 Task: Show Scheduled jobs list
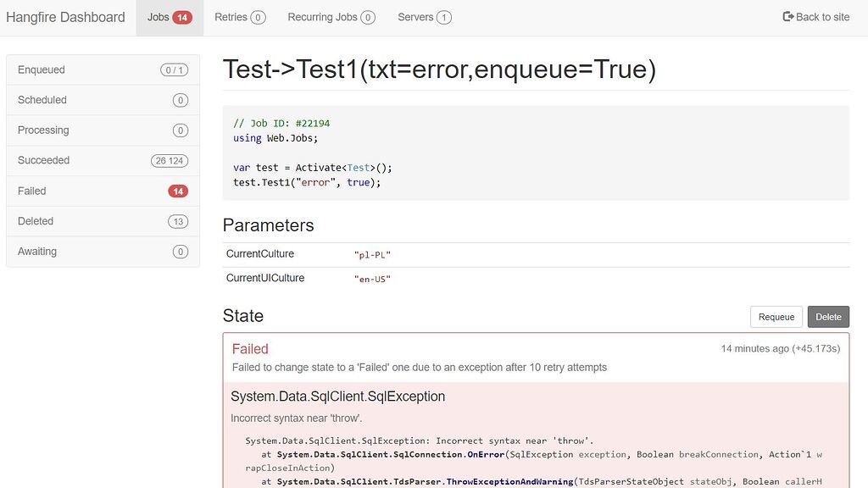coord(103,100)
